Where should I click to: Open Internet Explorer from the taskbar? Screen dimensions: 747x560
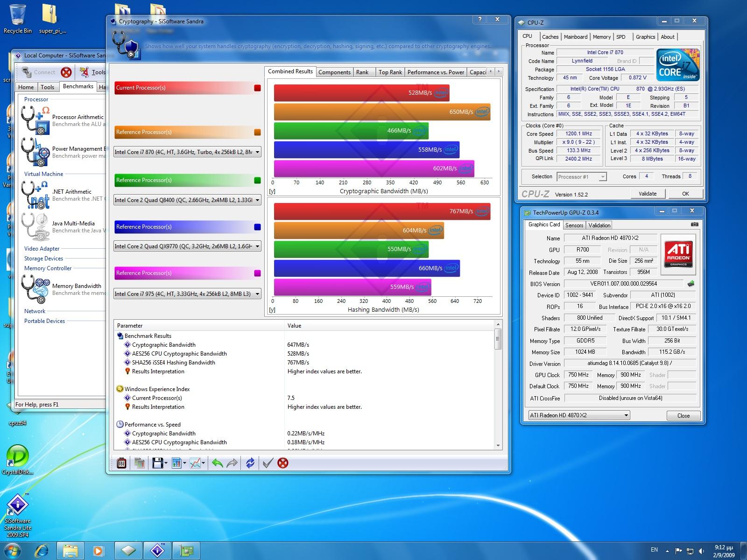coord(42,551)
